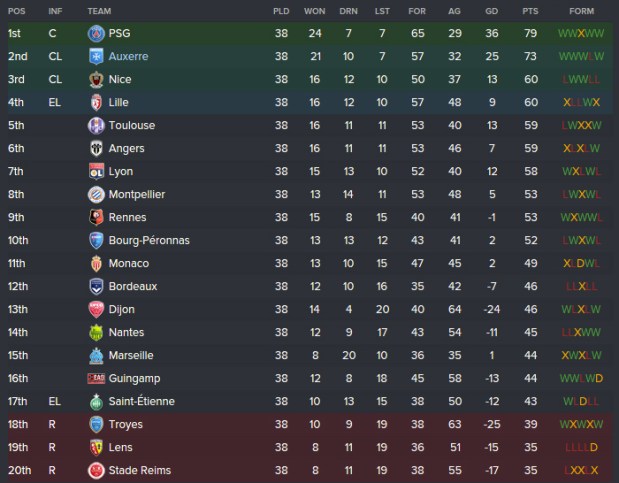Click the Auxerre club badge

96,57
